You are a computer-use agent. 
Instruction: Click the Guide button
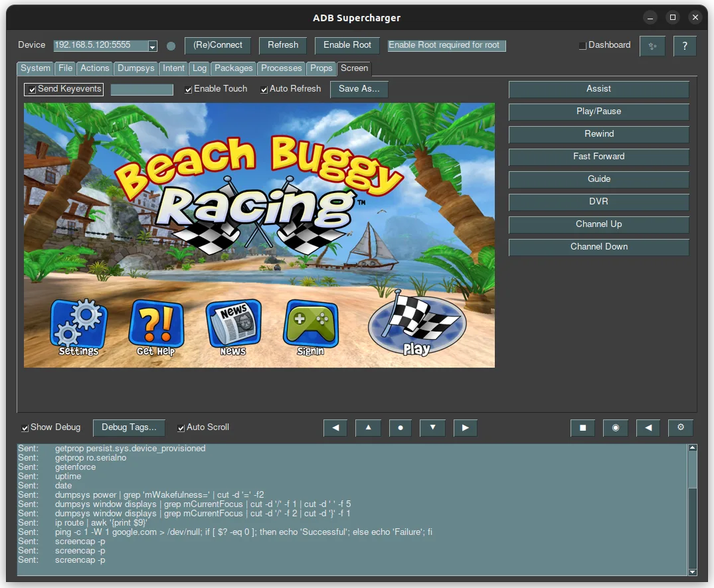click(599, 179)
